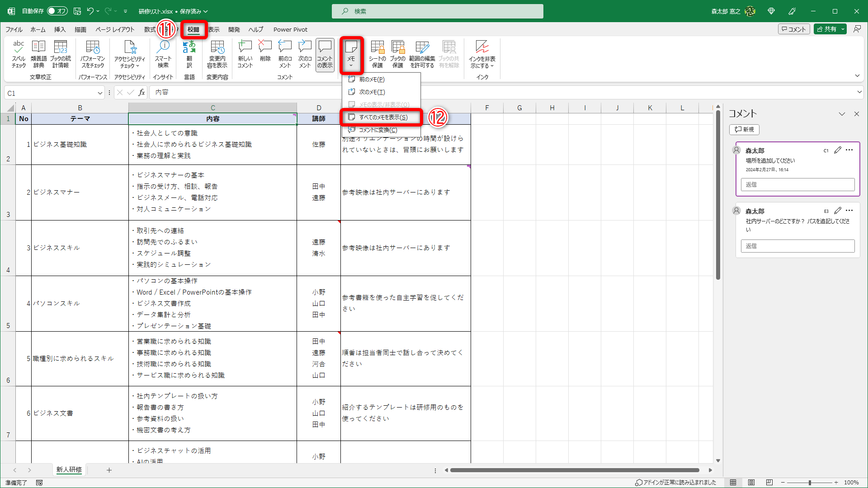Launch スマート検索 insights
The height and width of the screenshot is (488, 868).
(x=163, y=53)
